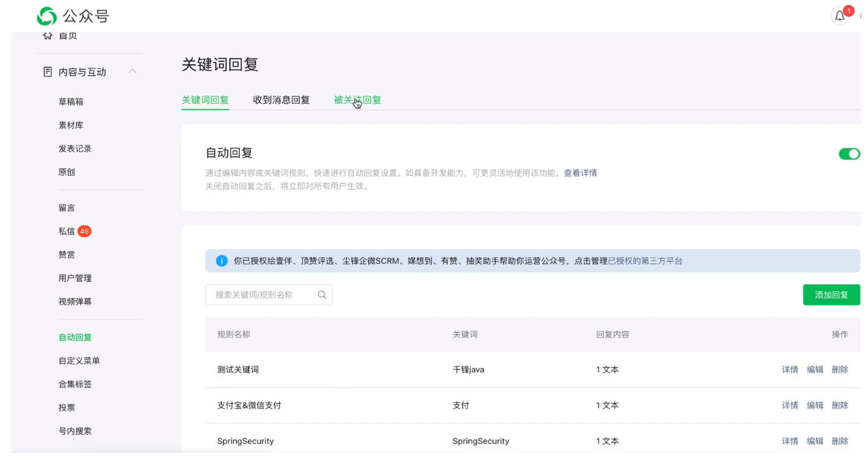The image size is (868, 457).
Task: Click the 测试关键词 rule name cell
Action: tap(238, 370)
